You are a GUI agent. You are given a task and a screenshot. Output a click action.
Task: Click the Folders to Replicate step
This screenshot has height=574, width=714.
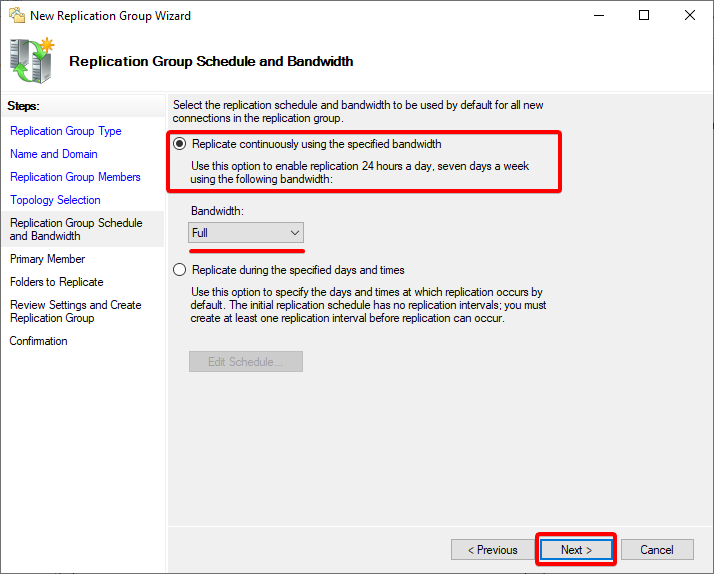click(x=56, y=282)
